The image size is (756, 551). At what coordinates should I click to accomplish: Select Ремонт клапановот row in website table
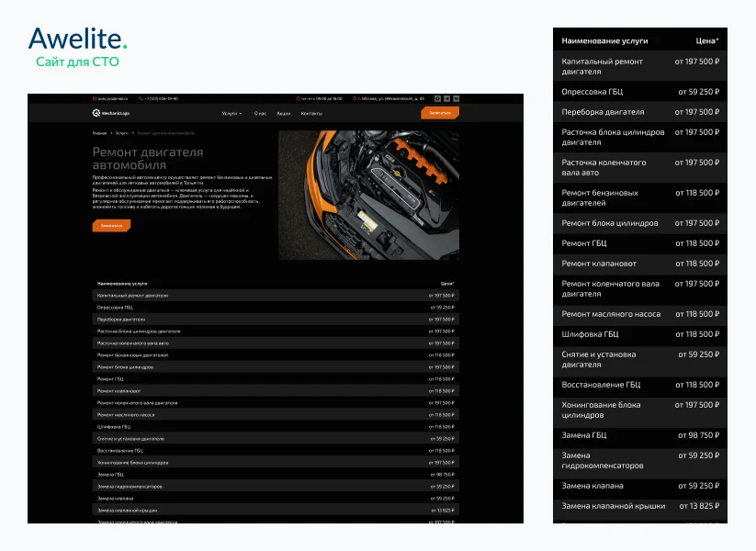coord(276,391)
